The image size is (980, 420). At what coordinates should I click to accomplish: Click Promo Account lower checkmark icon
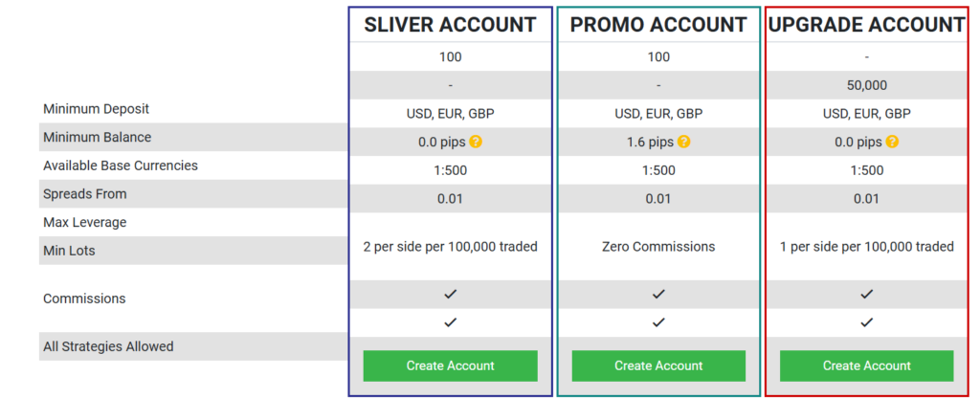[658, 322]
